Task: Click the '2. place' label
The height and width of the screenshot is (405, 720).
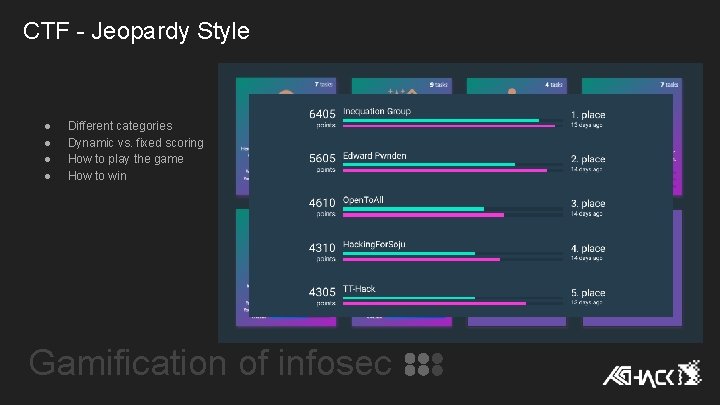Action: click(x=588, y=159)
